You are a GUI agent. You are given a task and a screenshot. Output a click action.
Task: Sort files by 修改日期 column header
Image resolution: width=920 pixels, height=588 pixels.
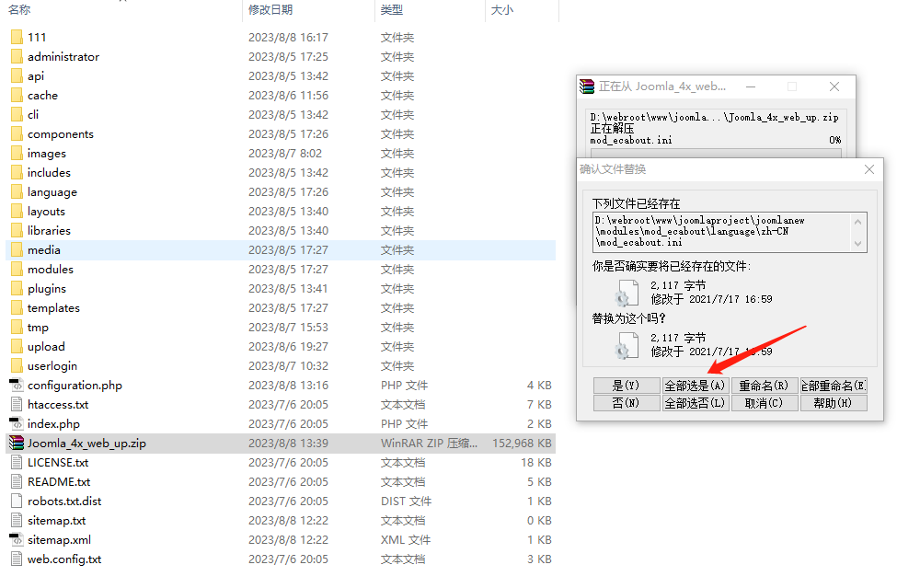[270, 10]
